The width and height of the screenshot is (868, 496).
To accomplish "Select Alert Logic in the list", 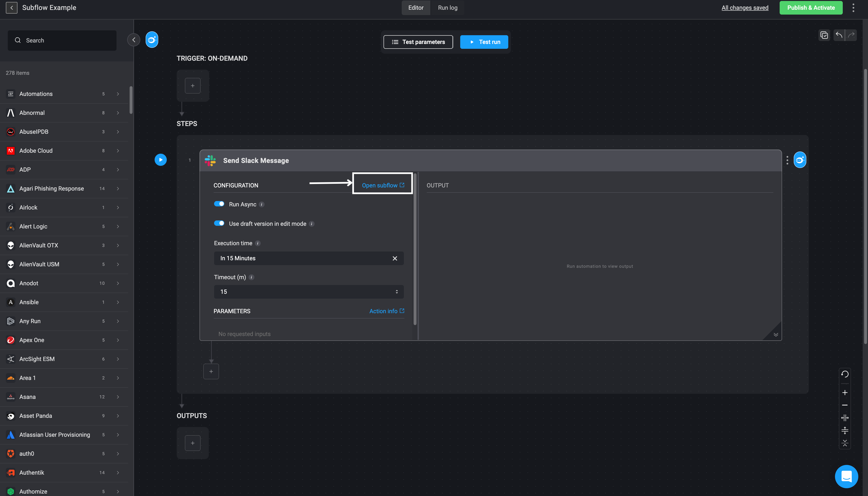I will [x=64, y=227].
